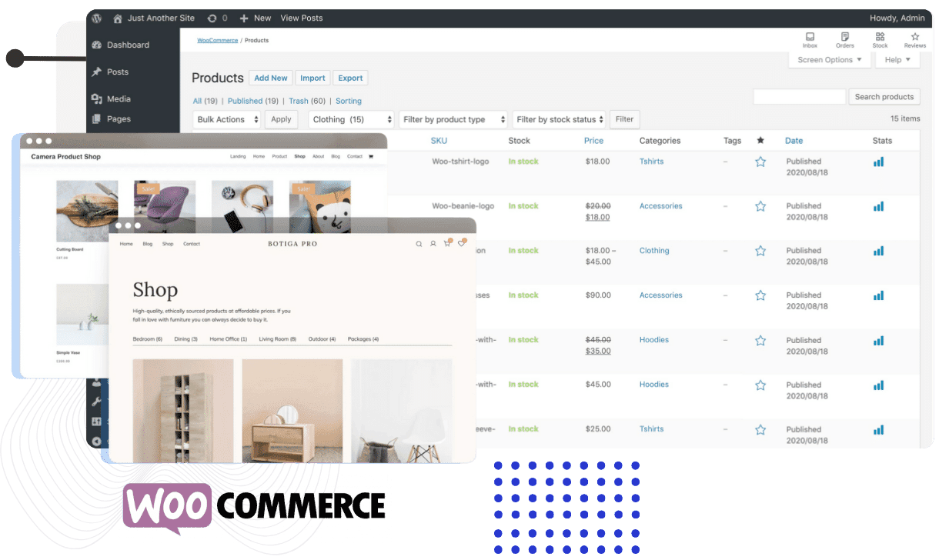Click the cart icon in Camera Product Shop menu
Viewport: 949px width, 560px height.
coord(371,156)
